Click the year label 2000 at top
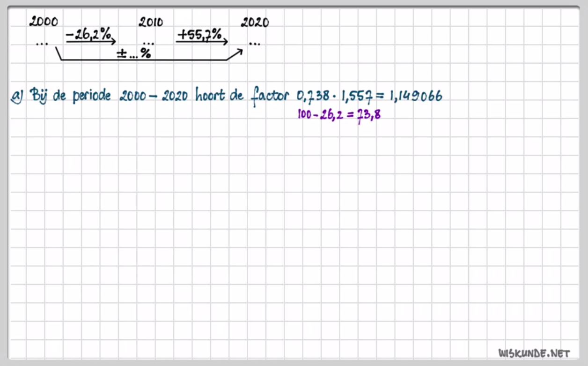The image size is (588, 366). [44, 22]
